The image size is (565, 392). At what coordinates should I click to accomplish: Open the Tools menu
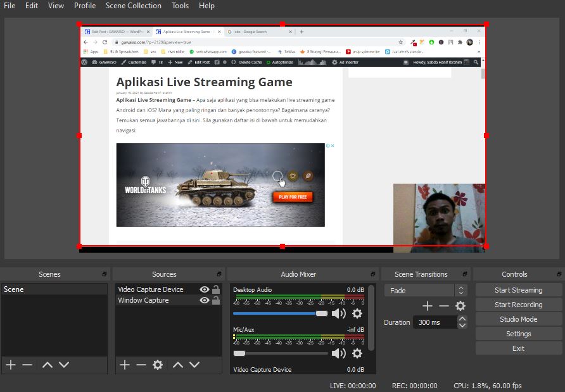(x=180, y=6)
